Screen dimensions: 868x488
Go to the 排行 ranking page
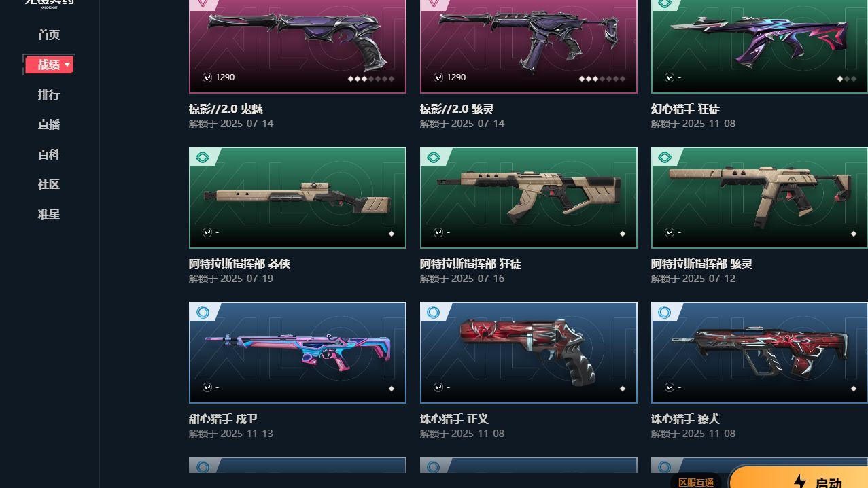point(49,94)
